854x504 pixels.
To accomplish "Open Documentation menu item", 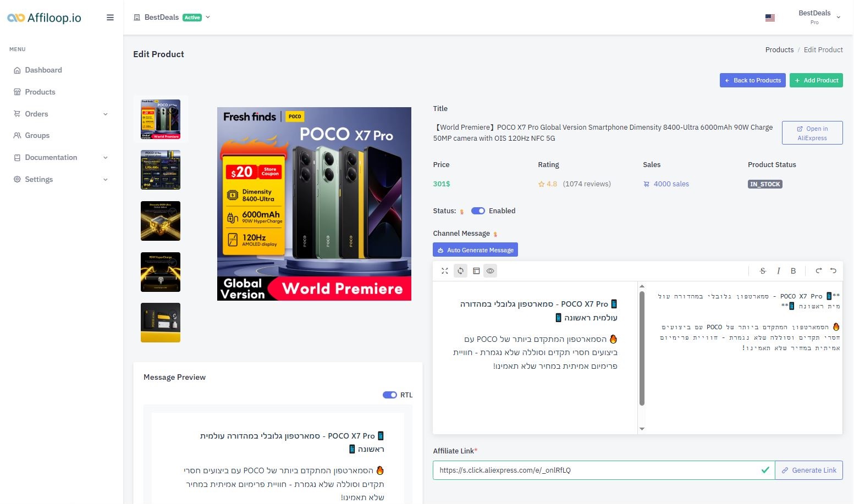I will (51, 157).
